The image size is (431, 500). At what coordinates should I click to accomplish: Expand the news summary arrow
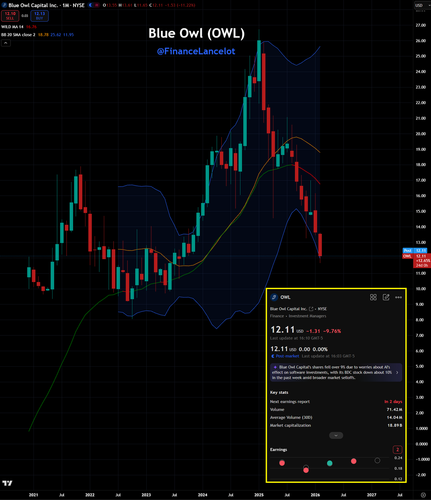[x=397, y=372]
